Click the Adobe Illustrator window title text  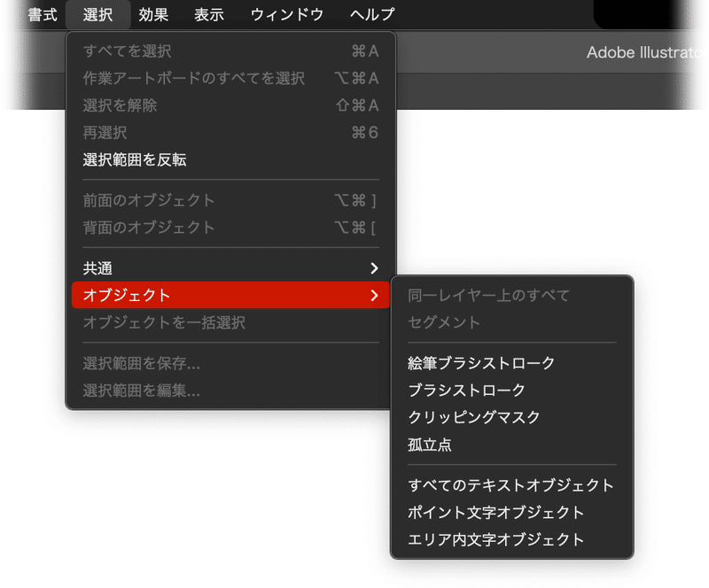point(646,52)
